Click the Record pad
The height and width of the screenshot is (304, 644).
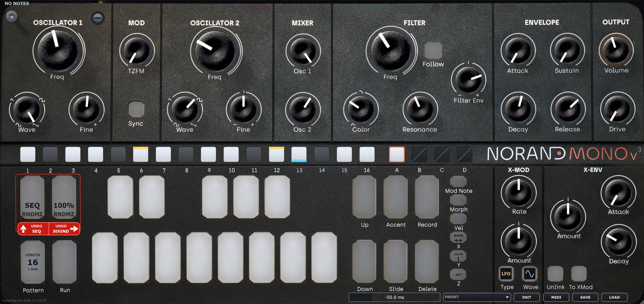tap(427, 197)
